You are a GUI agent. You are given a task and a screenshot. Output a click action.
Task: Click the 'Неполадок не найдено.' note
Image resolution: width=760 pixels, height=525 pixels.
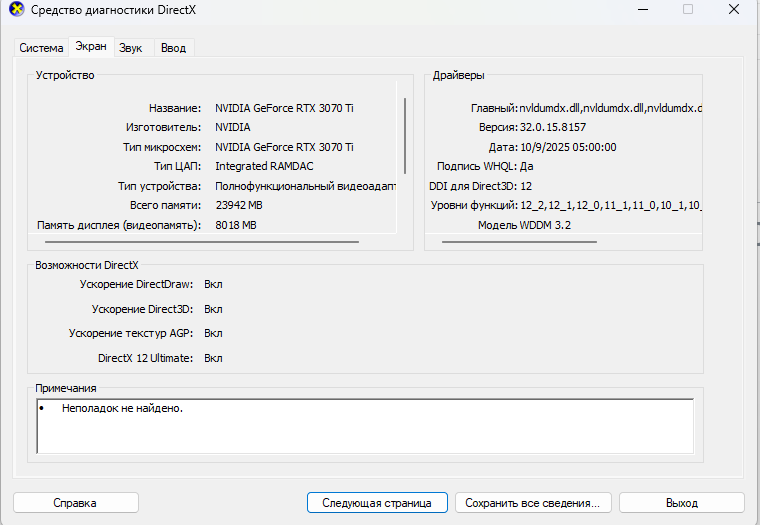point(122,408)
